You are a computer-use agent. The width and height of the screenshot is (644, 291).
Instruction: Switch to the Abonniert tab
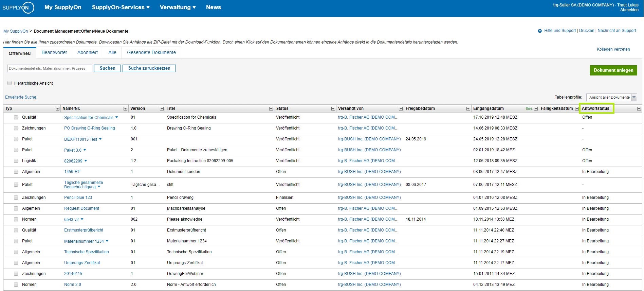click(88, 53)
